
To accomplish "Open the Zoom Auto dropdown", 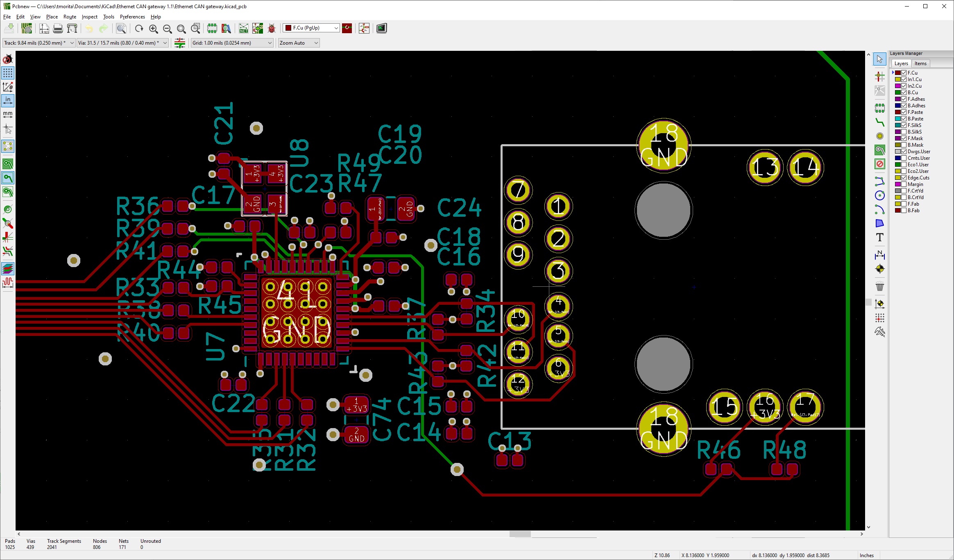I will [299, 43].
